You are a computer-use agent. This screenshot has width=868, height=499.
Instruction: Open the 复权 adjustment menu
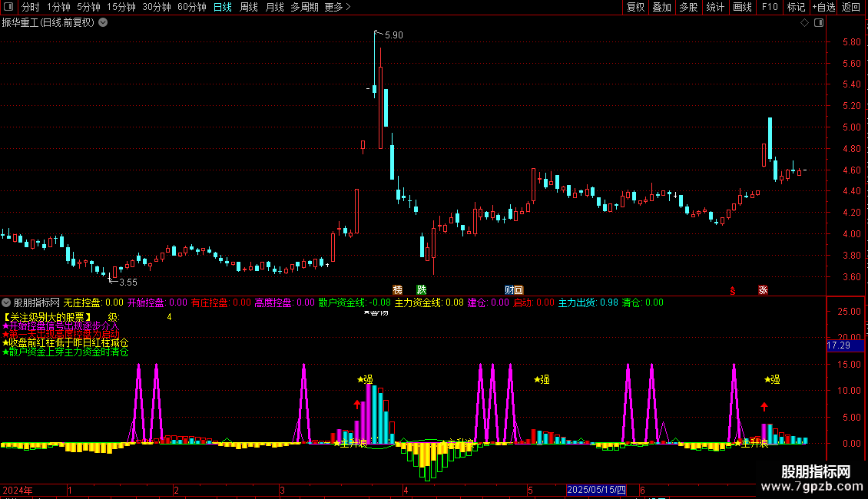[635, 7]
